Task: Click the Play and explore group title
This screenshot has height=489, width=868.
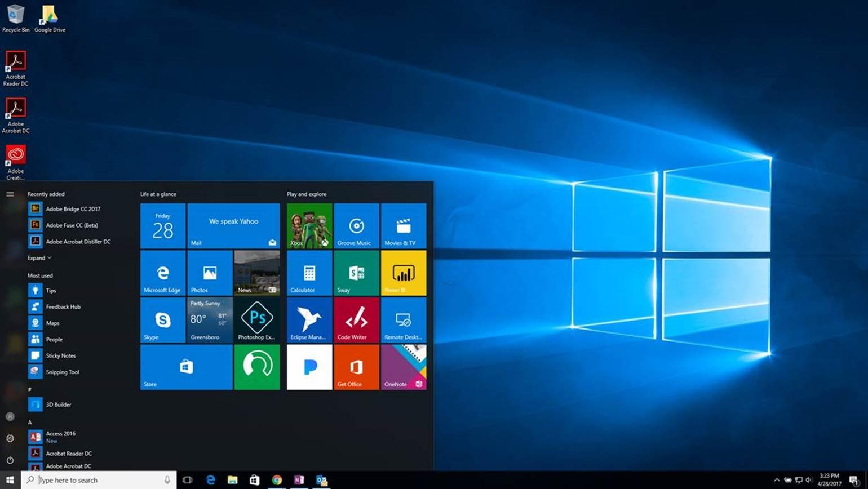Action: 307,194
